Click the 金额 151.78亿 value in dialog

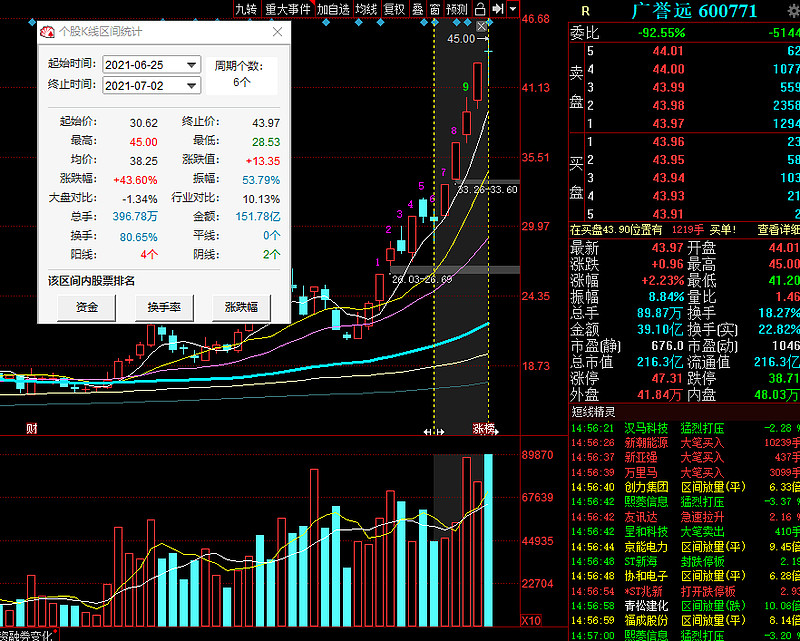pyautogui.click(x=258, y=216)
